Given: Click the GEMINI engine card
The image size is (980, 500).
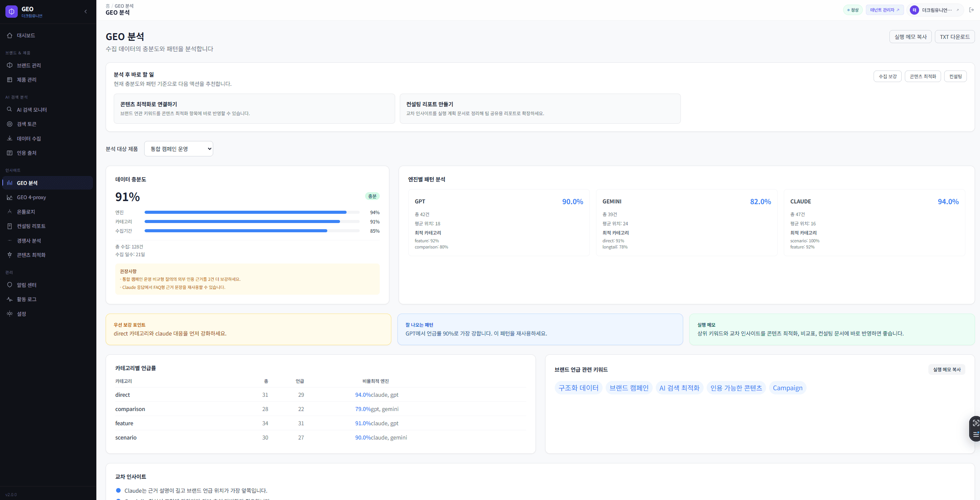Looking at the screenshot, I should pyautogui.click(x=687, y=223).
